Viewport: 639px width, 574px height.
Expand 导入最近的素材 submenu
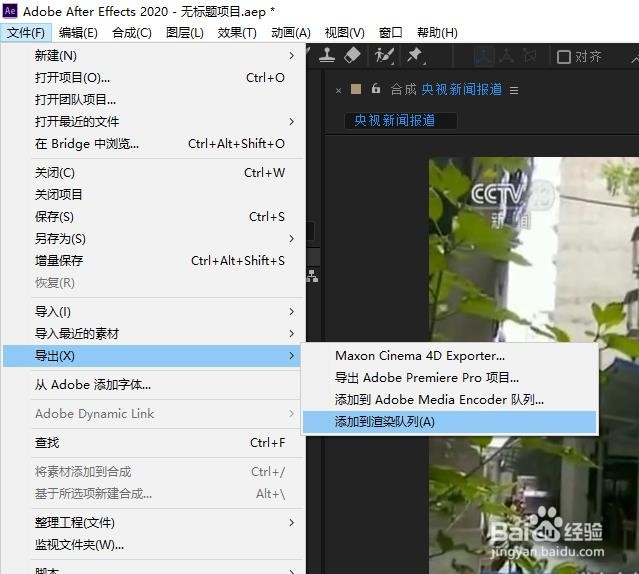click(154, 334)
